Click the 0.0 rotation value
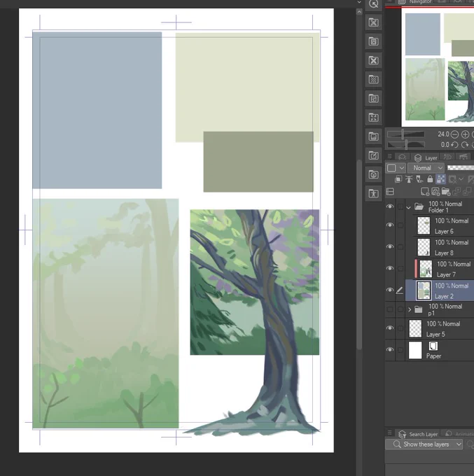 tap(445, 145)
